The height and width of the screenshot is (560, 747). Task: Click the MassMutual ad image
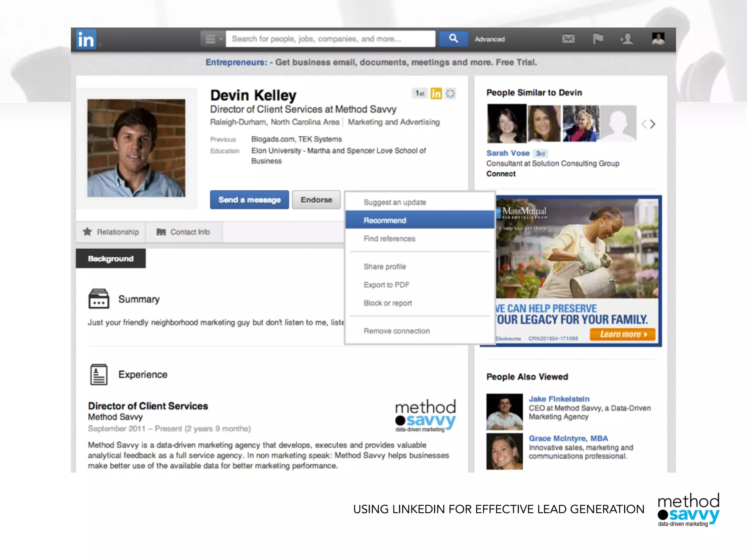pos(578,249)
